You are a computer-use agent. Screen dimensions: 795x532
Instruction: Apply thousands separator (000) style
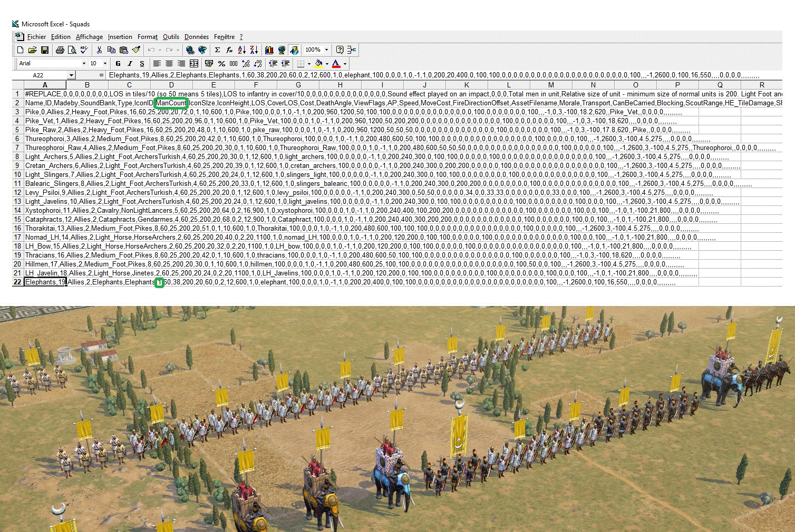point(234,64)
